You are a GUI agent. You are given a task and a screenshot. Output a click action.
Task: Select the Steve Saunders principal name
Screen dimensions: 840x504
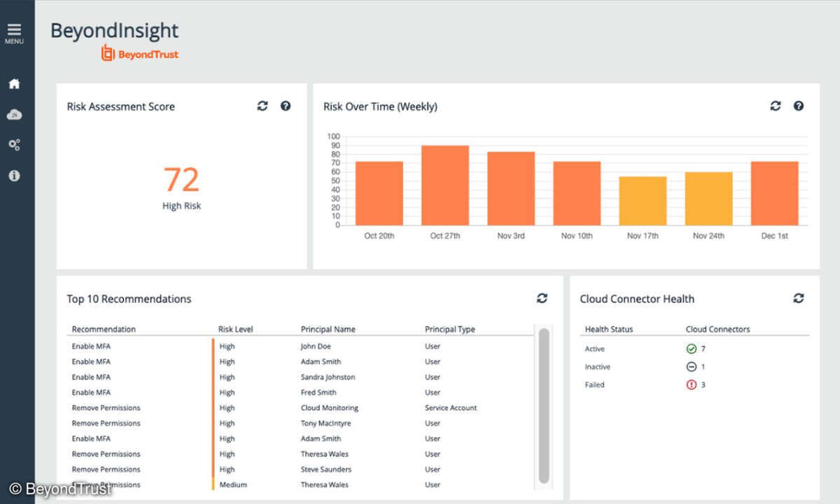(326, 470)
